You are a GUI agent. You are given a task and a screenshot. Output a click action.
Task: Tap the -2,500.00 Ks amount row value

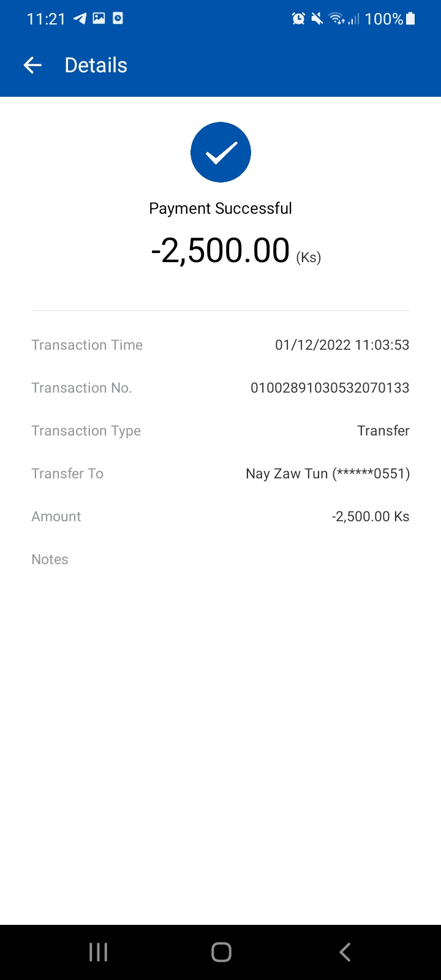(x=371, y=516)
